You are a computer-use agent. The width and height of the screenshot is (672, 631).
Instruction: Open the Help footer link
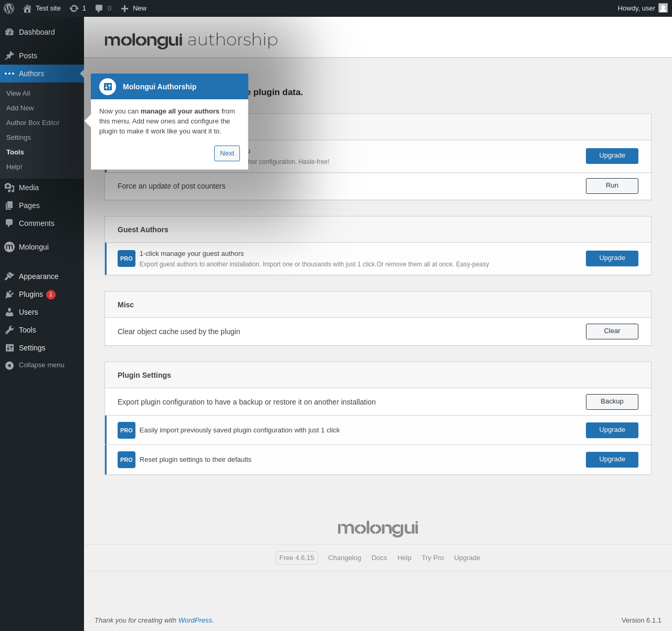[x=404, y=558]
